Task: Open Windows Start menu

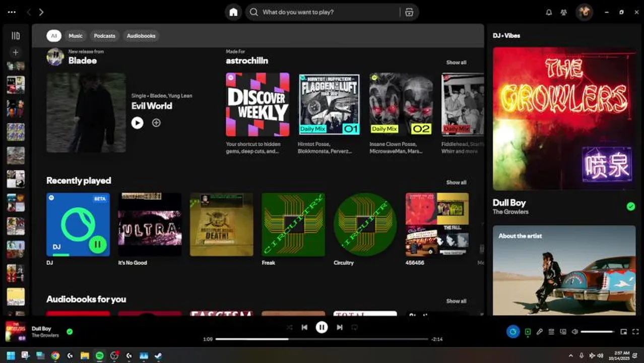Action: point(11,355)
